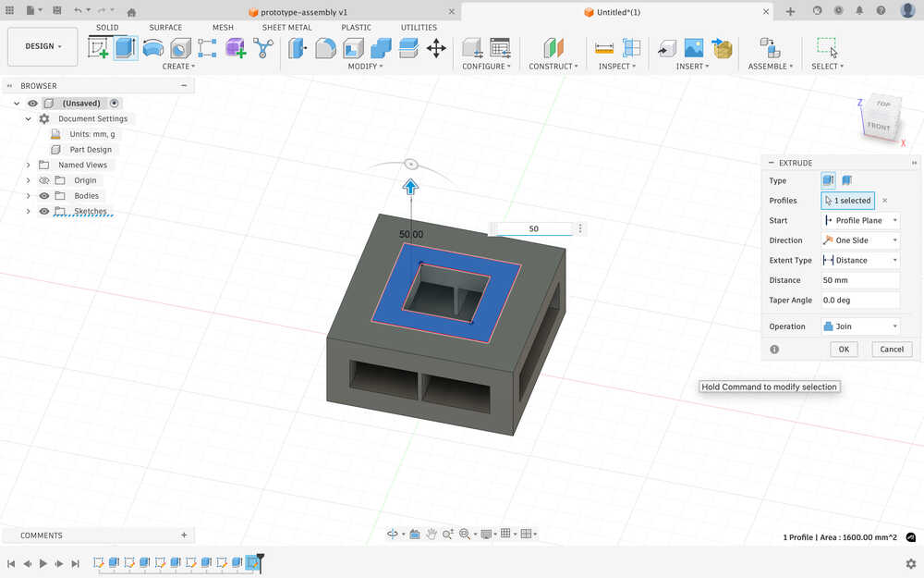Select the Combine tool
This screenshot has width=924, height=578.
tap(381, 48)
